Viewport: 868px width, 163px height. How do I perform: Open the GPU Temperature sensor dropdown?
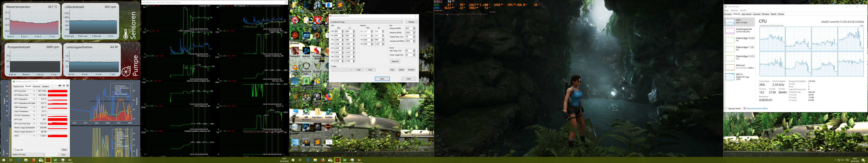click(x=34, y=99)
